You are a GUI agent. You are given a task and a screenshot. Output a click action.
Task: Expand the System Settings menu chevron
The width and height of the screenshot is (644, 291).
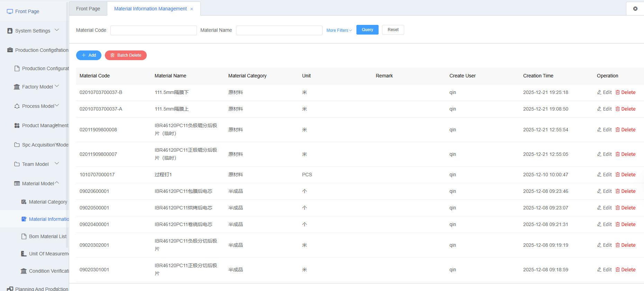57,30
